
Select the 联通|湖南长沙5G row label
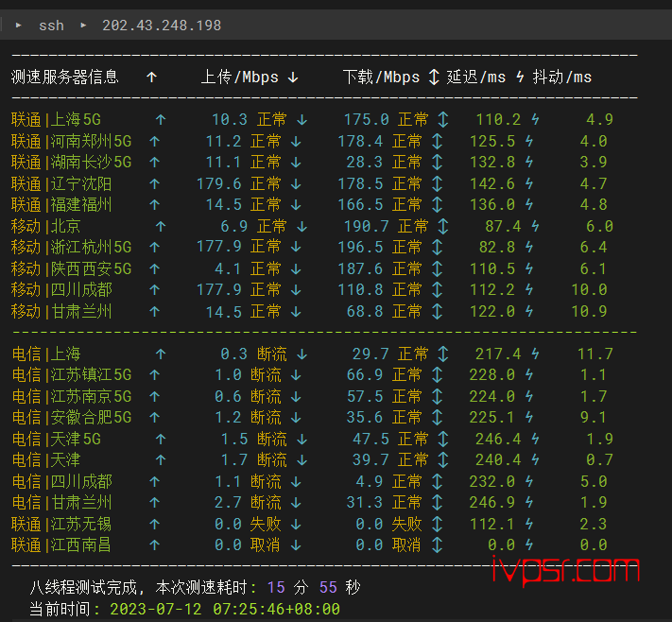coord(72,162)
